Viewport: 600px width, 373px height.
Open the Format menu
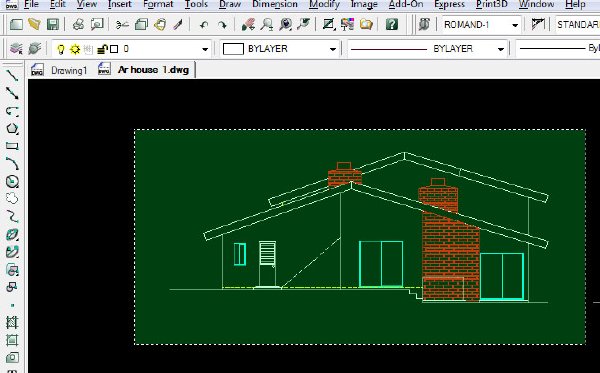coord(158,5)
